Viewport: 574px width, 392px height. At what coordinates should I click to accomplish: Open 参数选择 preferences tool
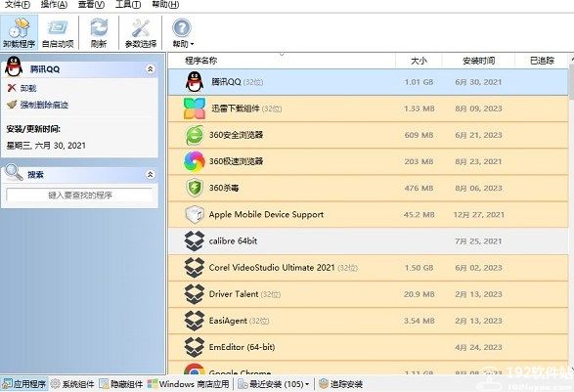[141, 33]
